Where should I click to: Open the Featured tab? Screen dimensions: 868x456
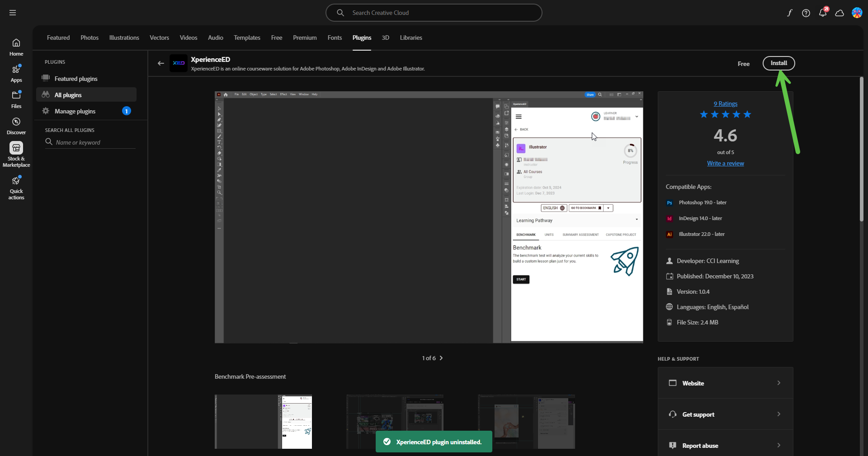58,38
